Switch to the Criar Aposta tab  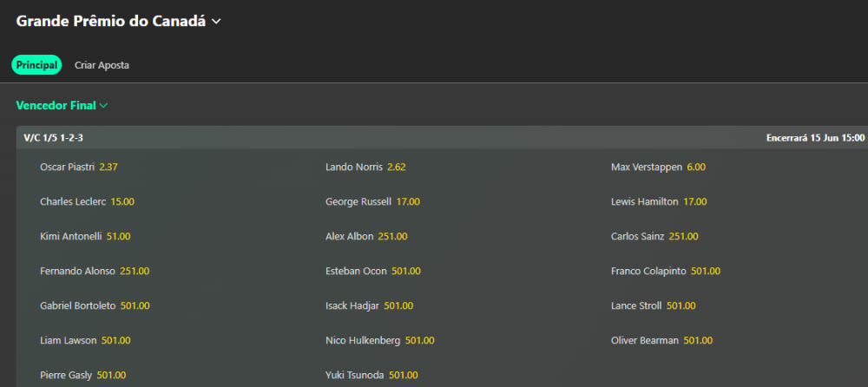pos(102,65)
